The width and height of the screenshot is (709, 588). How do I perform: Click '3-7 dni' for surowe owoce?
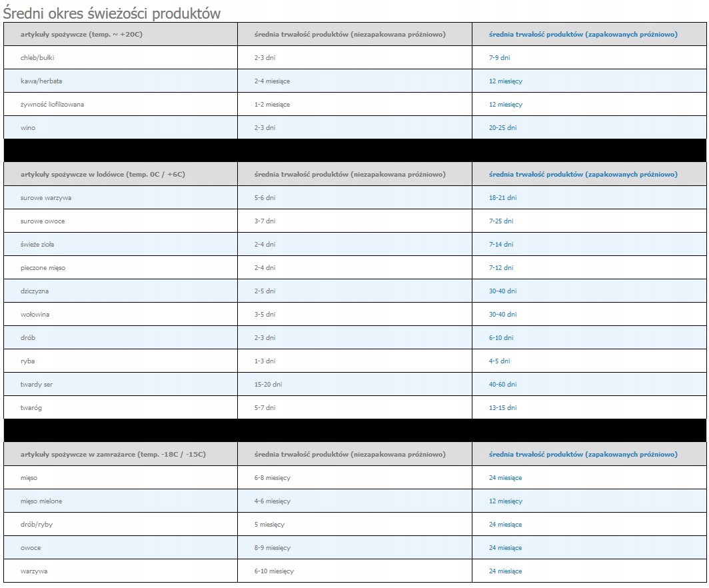click(x=265, y=221)
